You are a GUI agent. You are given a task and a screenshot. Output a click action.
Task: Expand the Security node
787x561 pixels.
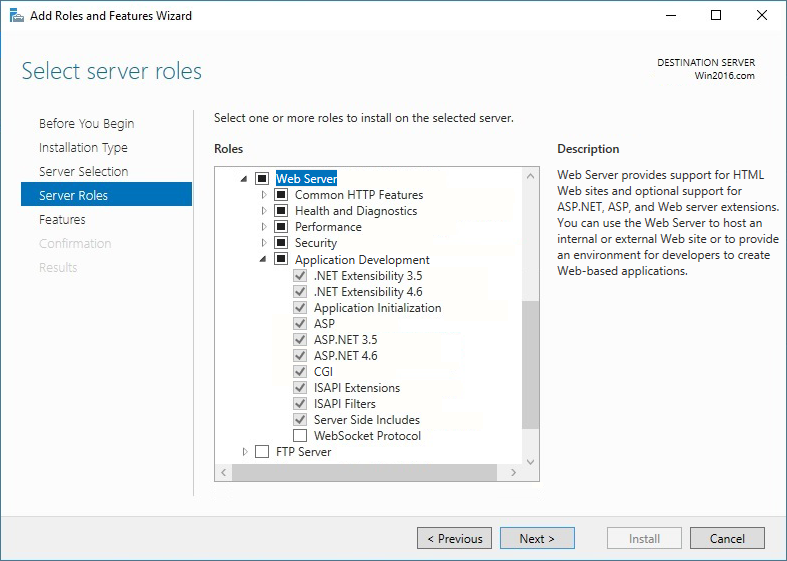pyautogui.click(x=264, y=243)
